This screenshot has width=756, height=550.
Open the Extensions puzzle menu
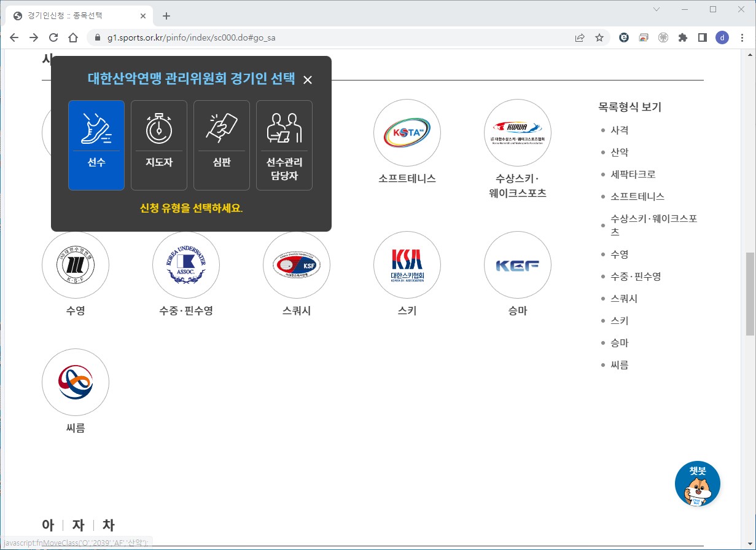[x=682, y=37]
